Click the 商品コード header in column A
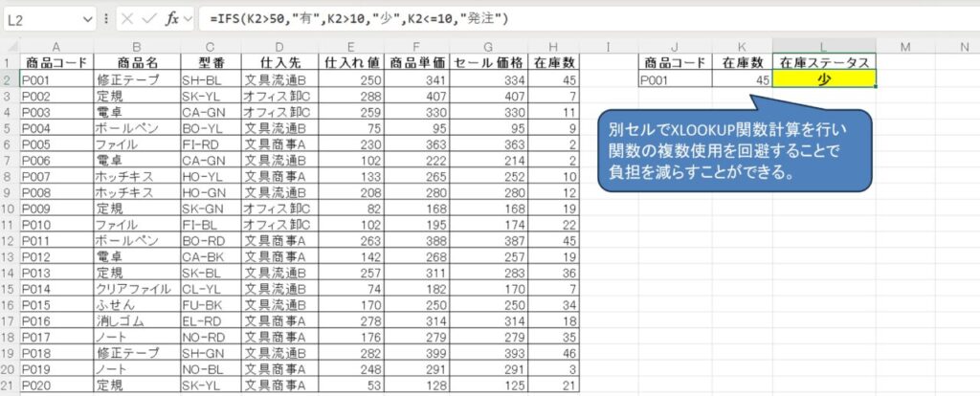 coord(56,62)
